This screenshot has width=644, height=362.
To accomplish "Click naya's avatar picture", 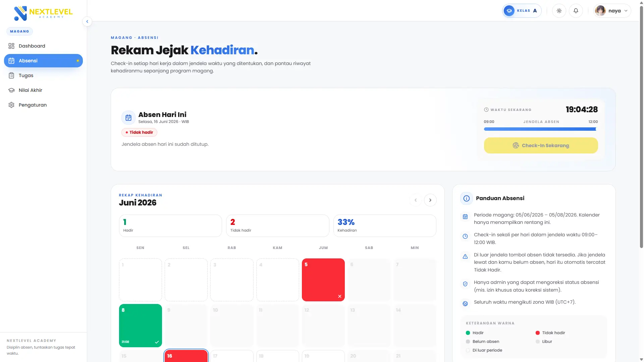I will pyautogui.click(x=600, y=11).
